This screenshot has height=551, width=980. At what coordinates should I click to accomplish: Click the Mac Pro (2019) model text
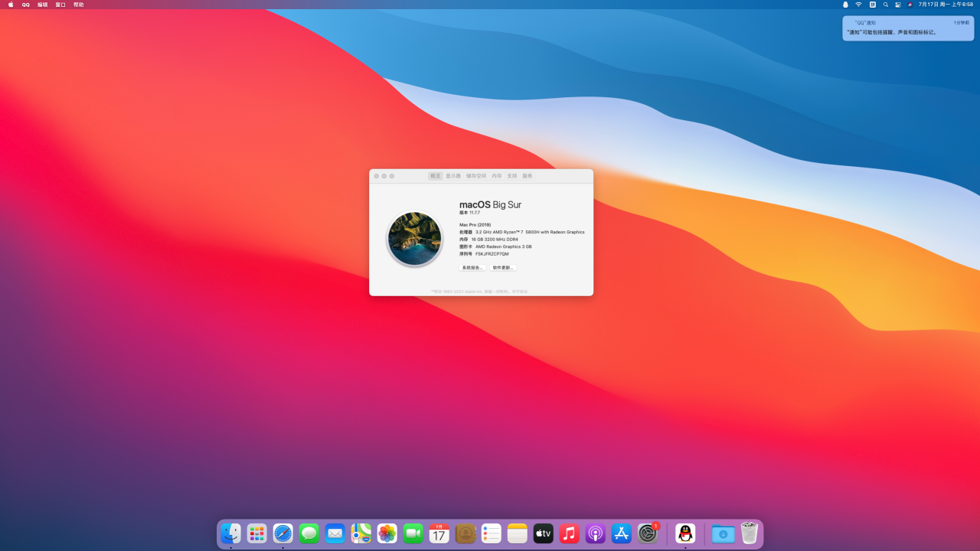point(475,225)
